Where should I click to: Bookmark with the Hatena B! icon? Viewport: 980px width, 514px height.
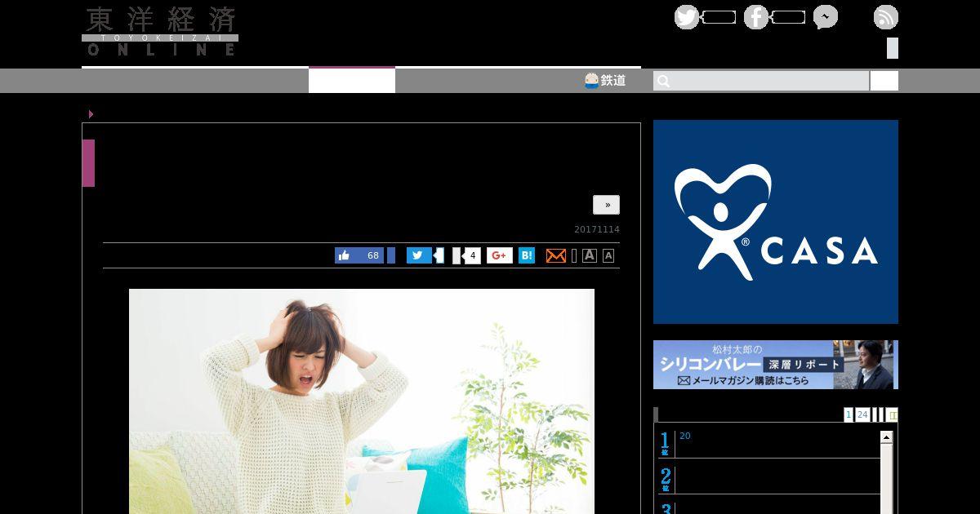pyautogui.click(x=527, y=255)
